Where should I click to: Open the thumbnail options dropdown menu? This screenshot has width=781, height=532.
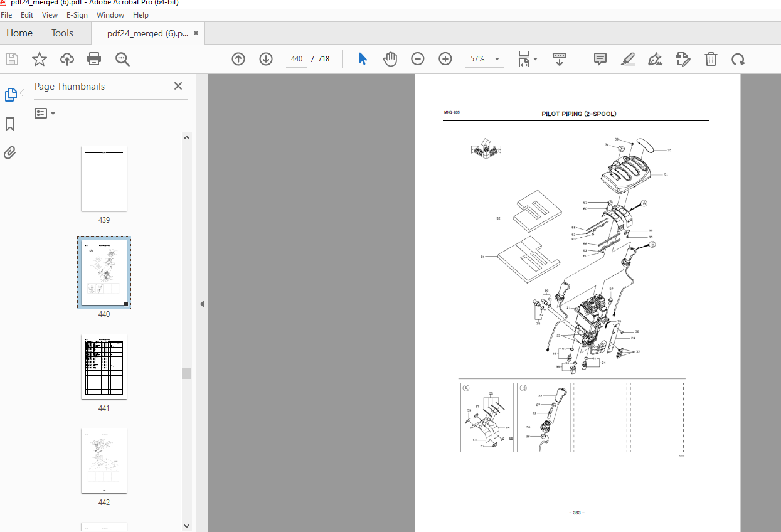(45, 114)
